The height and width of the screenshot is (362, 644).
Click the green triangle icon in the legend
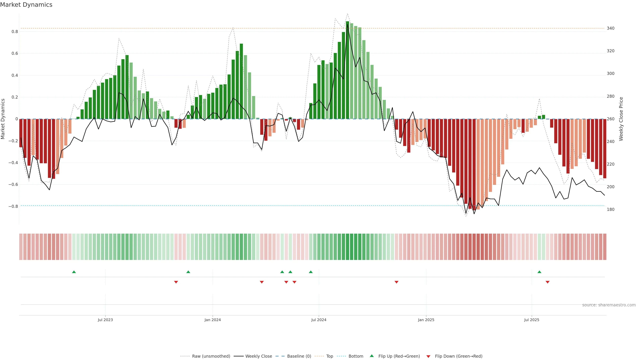point(372,356)
